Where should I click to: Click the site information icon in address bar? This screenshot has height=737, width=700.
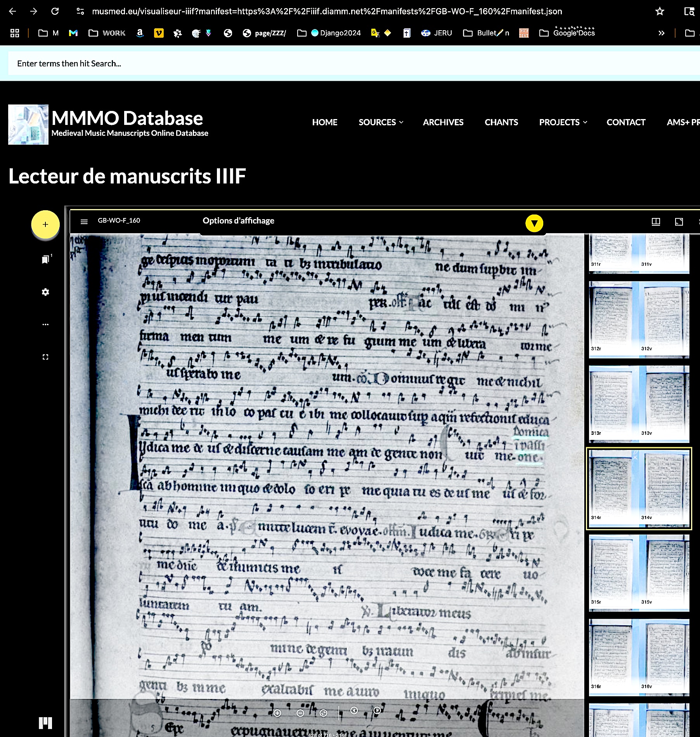pos(80,11)
